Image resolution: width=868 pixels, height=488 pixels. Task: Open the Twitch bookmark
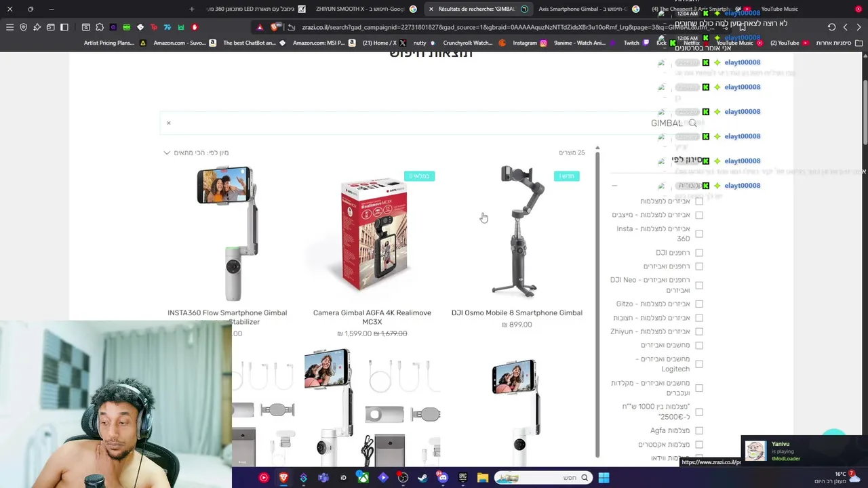point(636,43)
